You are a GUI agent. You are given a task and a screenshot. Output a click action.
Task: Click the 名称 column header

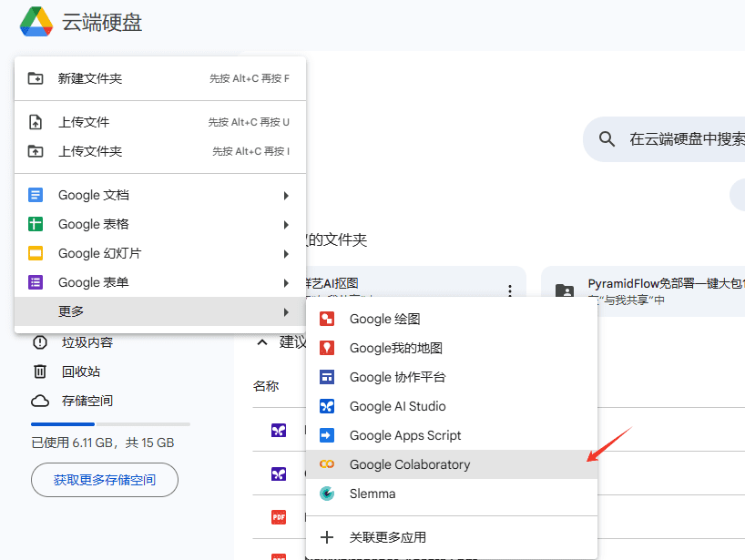(266, 386)
